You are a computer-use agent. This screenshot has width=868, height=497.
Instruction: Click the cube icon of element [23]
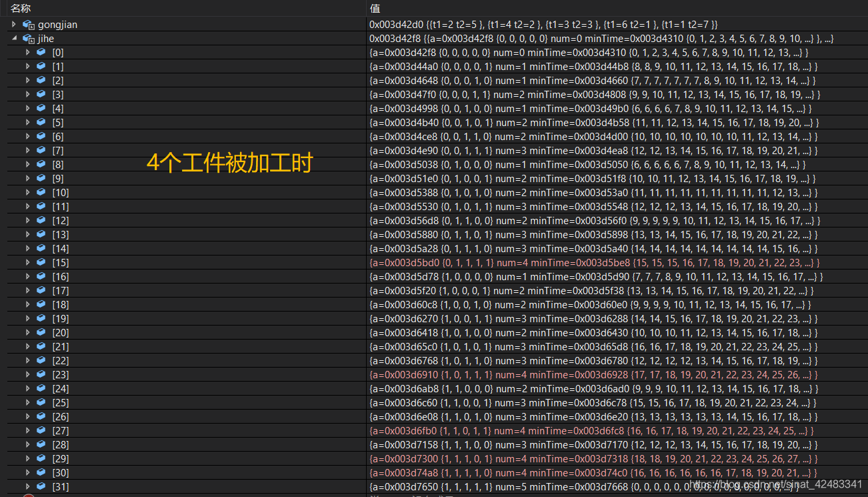(41, 374)
